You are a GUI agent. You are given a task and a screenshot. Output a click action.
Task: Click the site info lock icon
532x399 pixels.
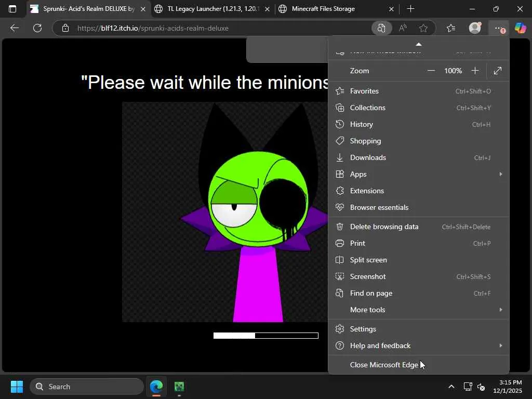[65, 28]
